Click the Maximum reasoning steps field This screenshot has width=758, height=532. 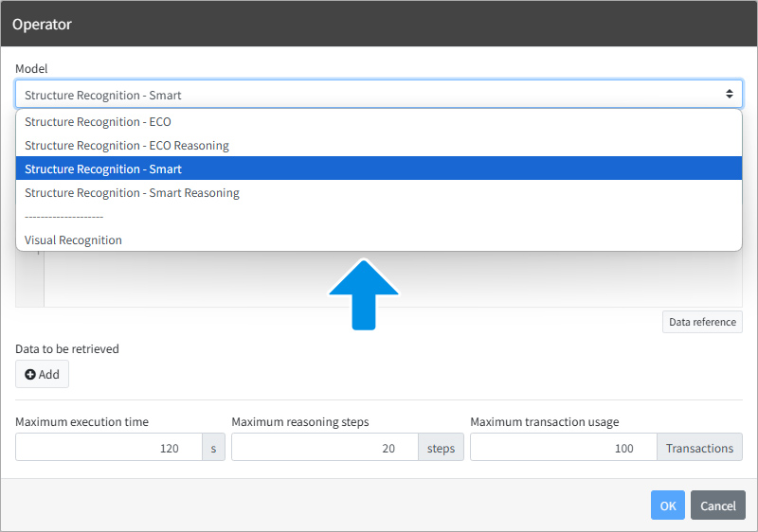point(325,447)
